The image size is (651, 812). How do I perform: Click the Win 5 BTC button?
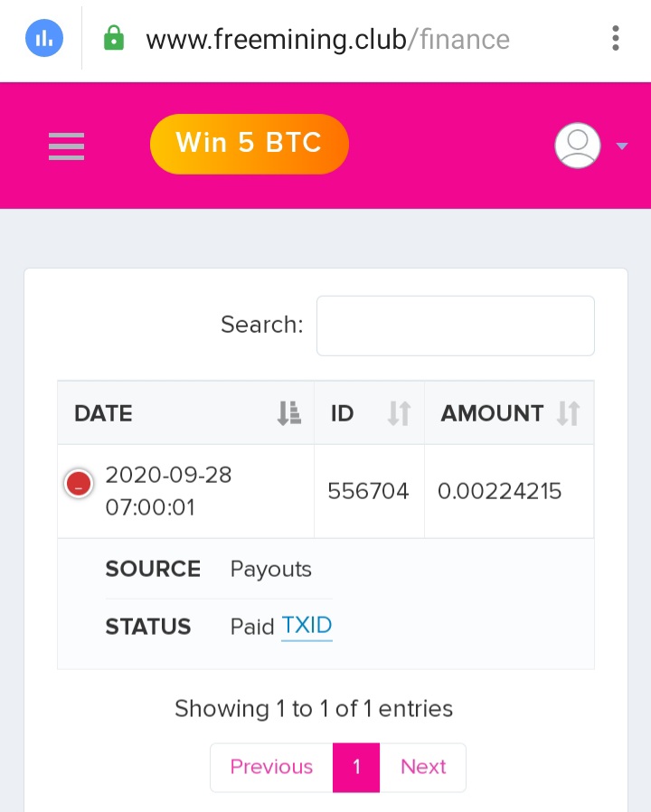pyautogui.click(x=250, y=144)
